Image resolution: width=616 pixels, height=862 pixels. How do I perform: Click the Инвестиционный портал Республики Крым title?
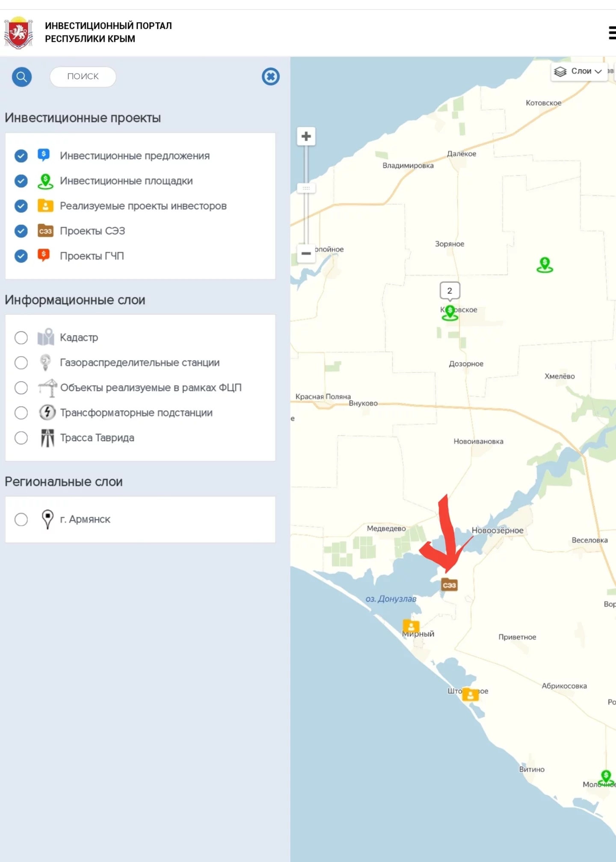108,32
